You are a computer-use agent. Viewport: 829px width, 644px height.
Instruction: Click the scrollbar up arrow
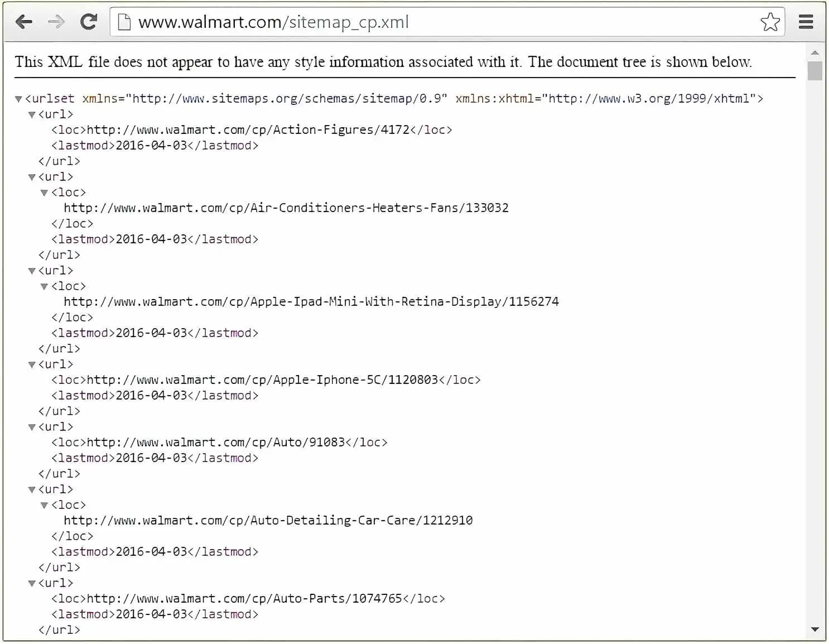coord(816,52)
